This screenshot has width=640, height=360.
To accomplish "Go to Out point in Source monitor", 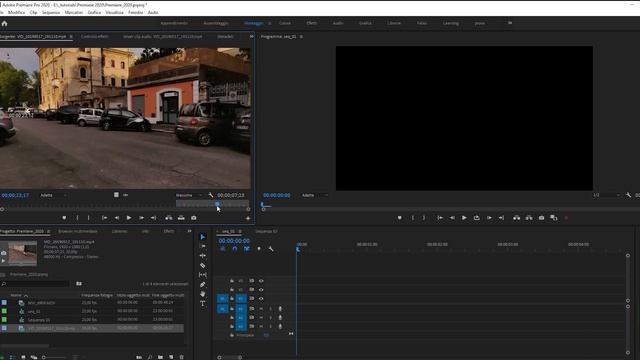I will coord(153,218).
